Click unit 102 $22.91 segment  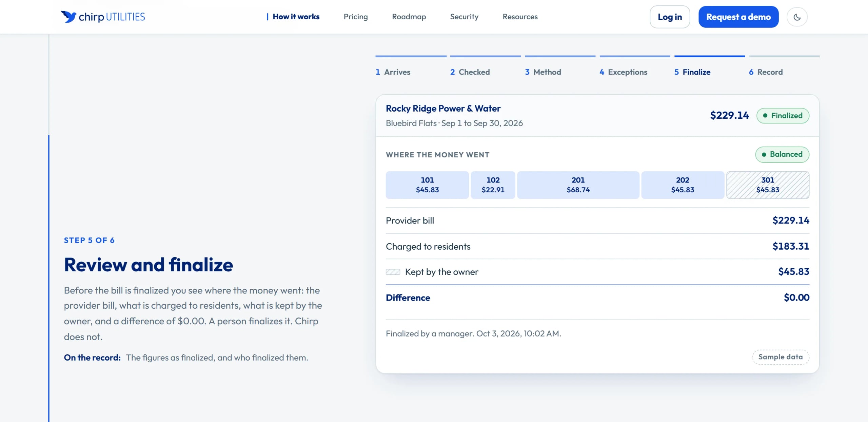coord(493,185)
